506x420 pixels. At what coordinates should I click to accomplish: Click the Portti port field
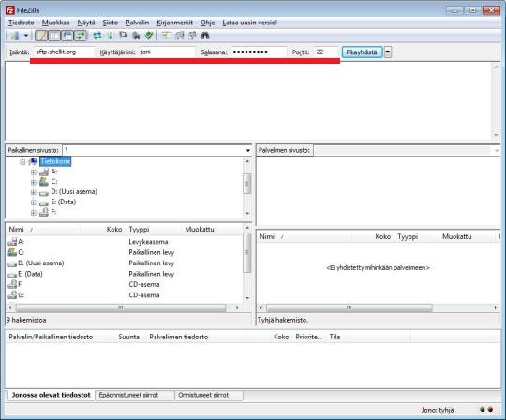click(x=326, y=52)
